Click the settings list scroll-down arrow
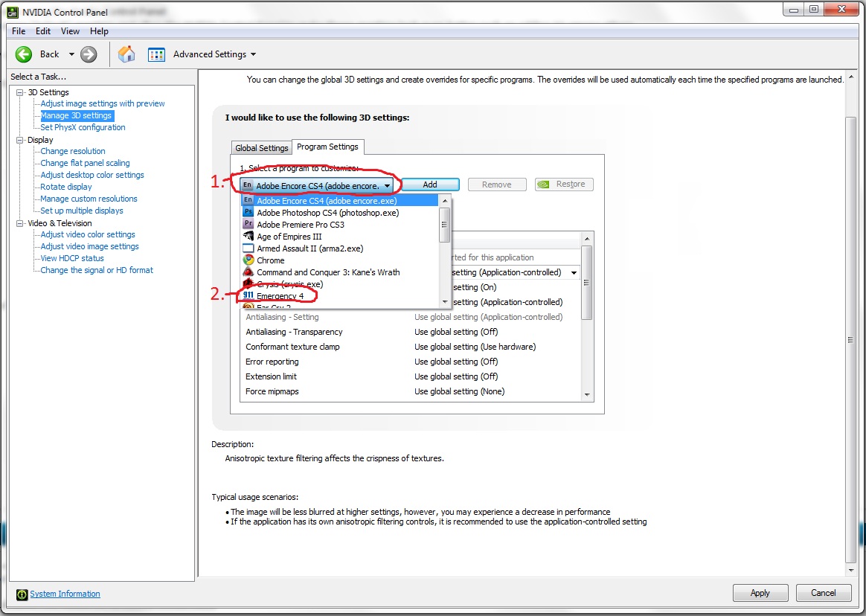The image size is (866, 616). 587,395
